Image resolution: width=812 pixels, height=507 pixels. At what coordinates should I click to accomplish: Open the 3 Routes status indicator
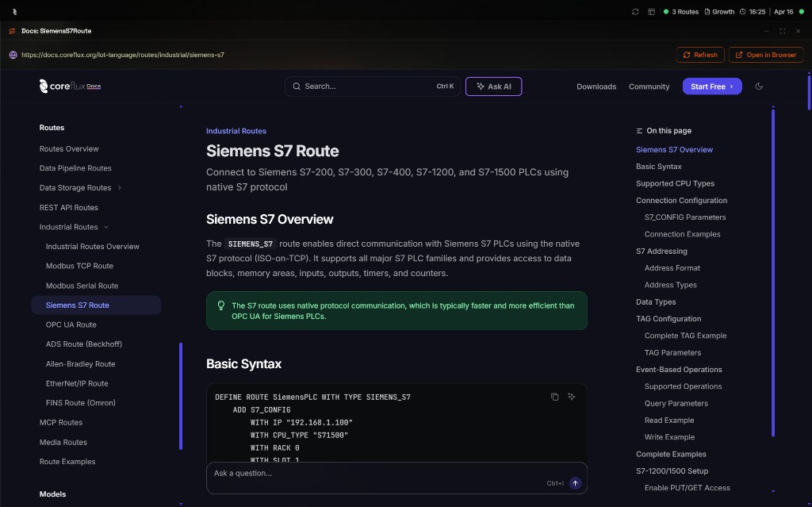pyautogui.click(x=681, y=11)
